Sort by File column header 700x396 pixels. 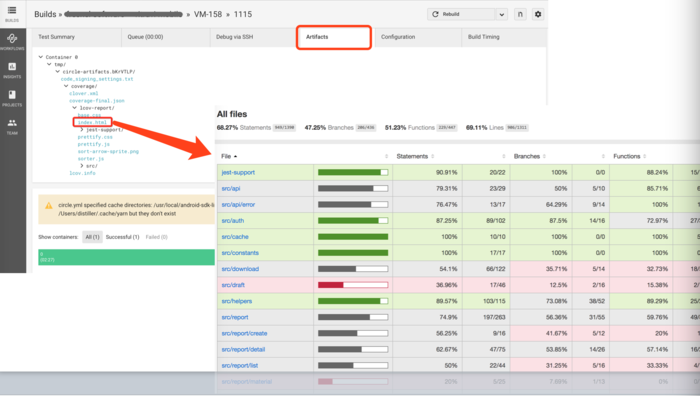[229, 156]
